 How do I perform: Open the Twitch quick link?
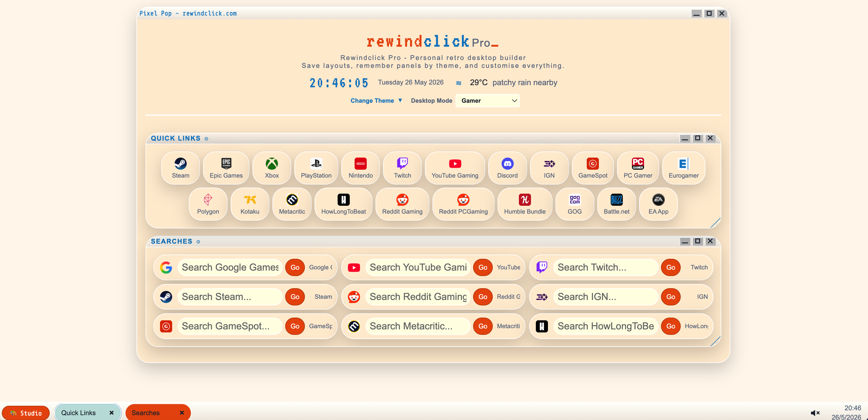click(402, 168)
